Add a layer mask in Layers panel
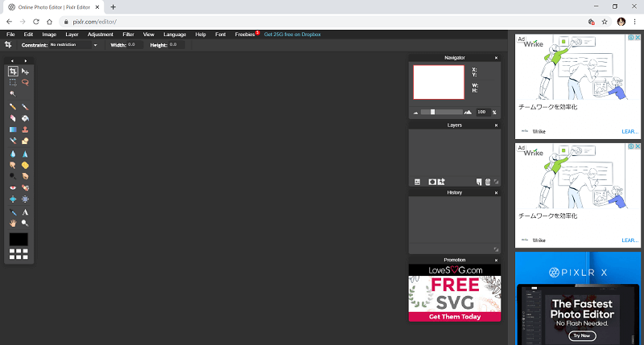The image size is (644, 345). tap(432, 182)
